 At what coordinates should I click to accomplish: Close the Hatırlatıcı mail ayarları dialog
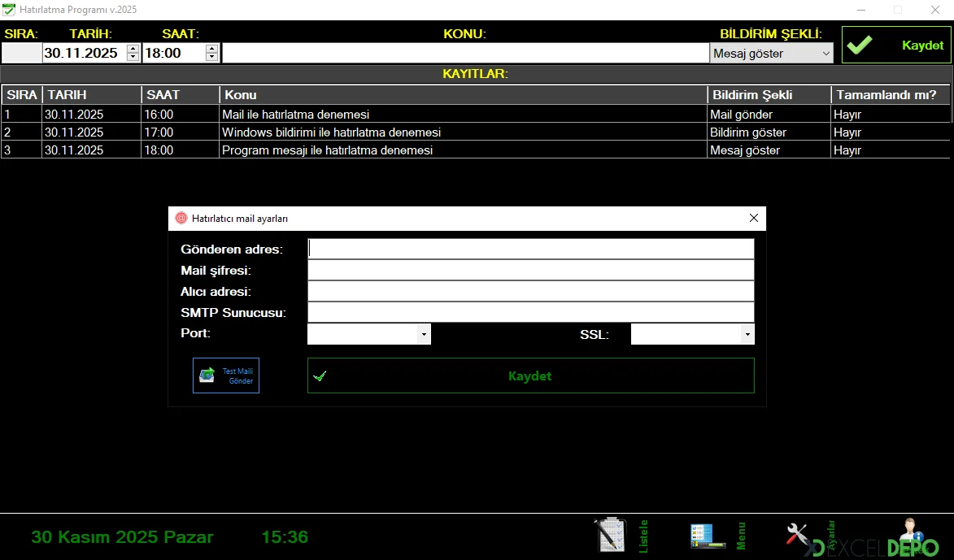click(x=753, y=219)
